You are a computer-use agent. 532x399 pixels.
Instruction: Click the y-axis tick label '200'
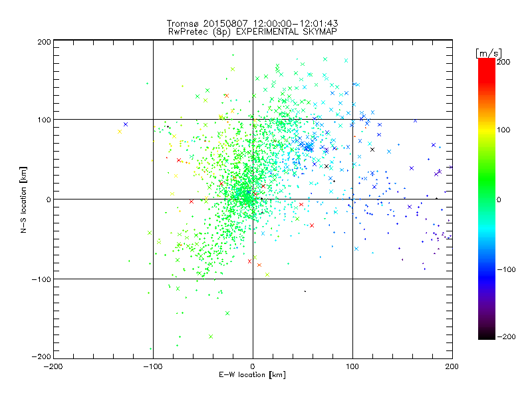44,42
